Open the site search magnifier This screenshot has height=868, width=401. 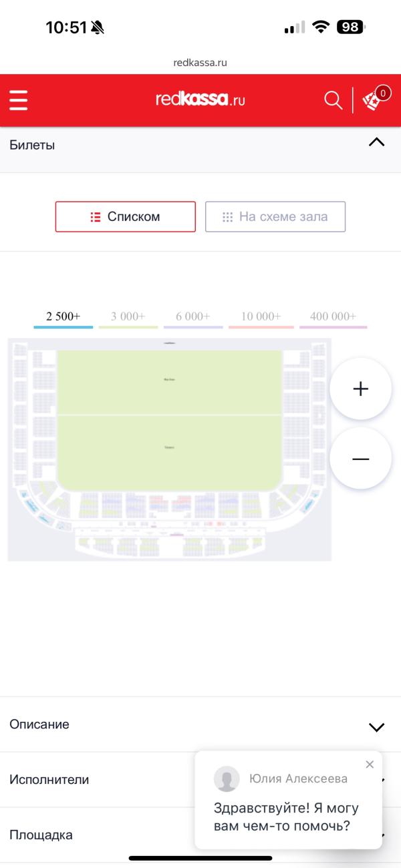[x=333, y=100]
